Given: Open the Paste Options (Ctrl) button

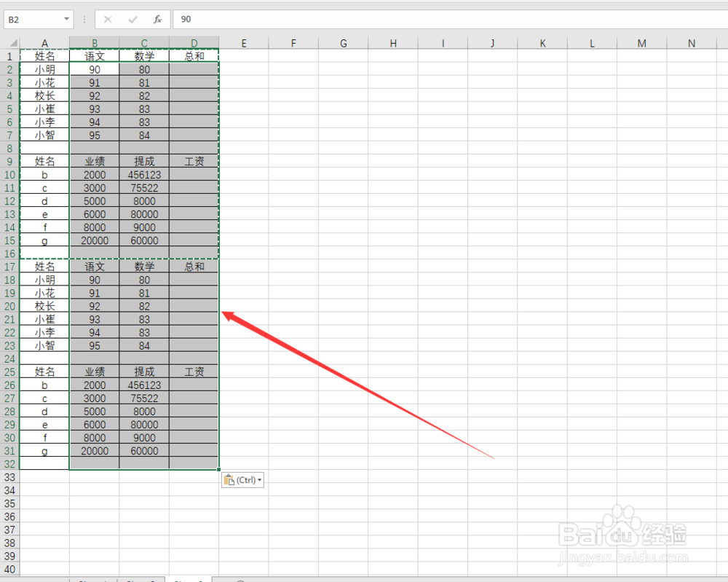Looking at the screenshot, I should point(243,480).
